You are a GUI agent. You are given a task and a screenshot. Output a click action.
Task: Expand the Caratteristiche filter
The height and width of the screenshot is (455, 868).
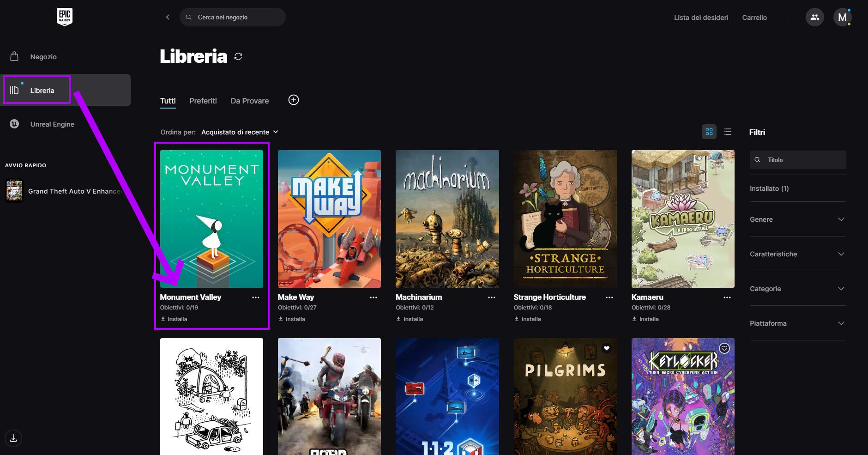click(x=797, y=254)
